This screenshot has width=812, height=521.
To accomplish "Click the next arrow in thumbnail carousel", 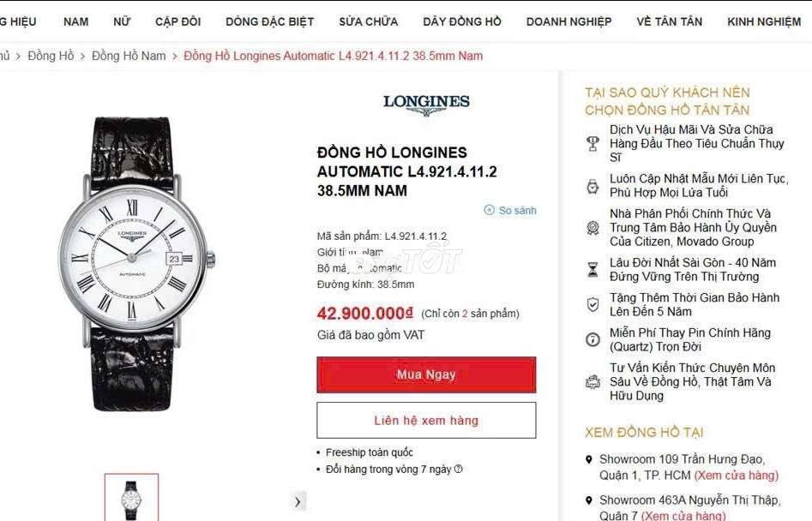I will (x=298, y=501).
